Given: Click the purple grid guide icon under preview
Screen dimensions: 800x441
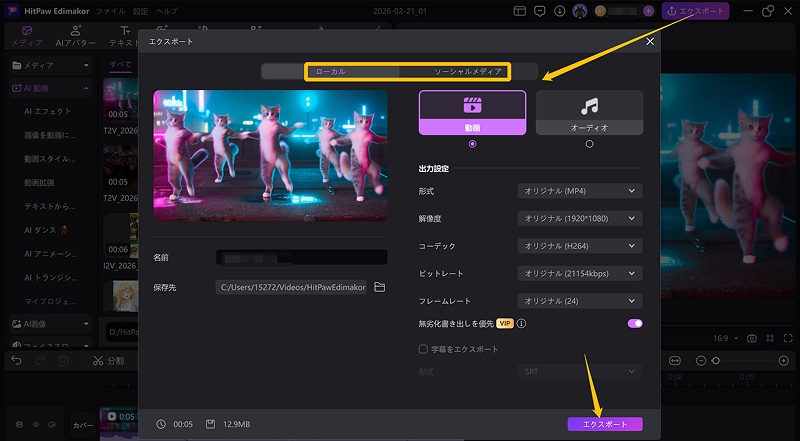Looking at the screenshot, I should [770, 338].
